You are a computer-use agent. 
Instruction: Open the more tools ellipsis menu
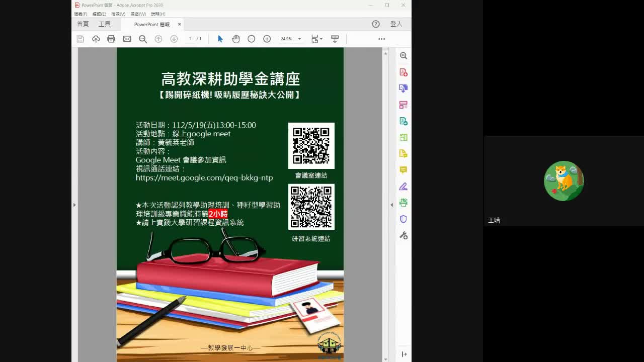coord(382,39)
